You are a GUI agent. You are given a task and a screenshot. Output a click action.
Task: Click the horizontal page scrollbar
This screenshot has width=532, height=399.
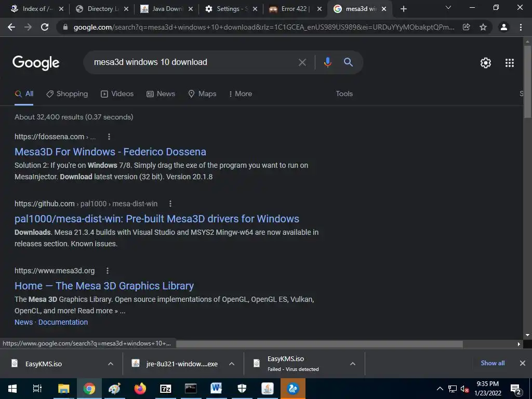point(320,344)
